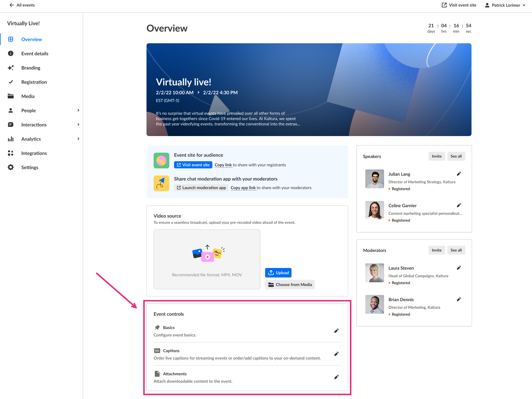Click the Event details info icon

[x=11, y=53]
